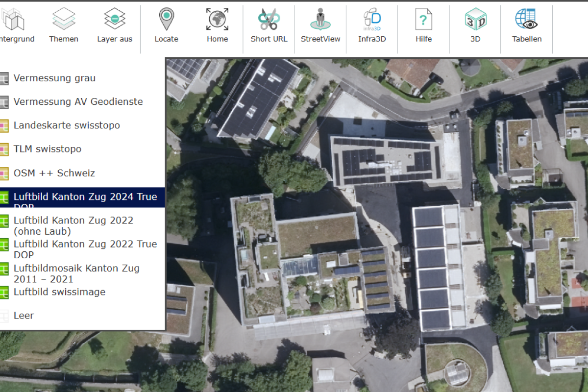The width and height of the screenshot is (588, 392).
Task: Activate the Locate pin tool
Action: tap(166, 20)
